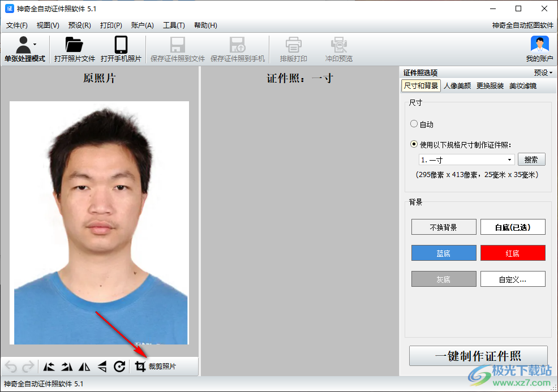Select the 不换背景 background option
This screenshot has width=558, height=392.
point(444,227)
